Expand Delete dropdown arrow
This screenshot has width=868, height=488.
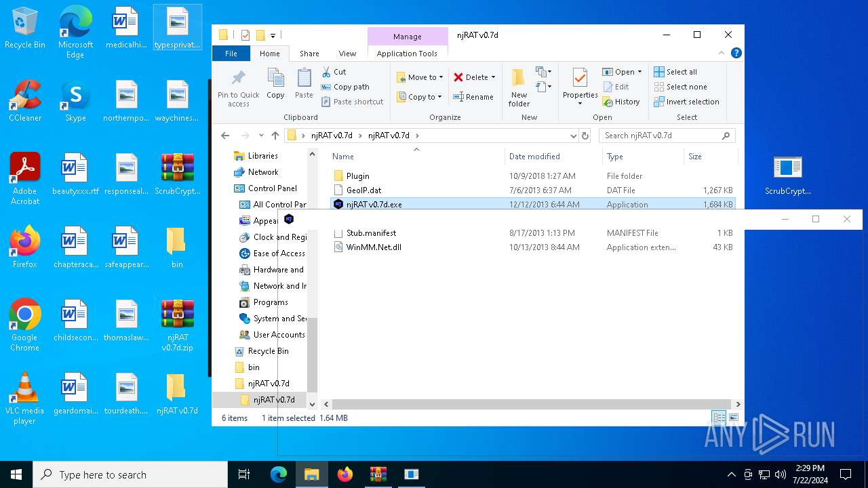[493, 77]
